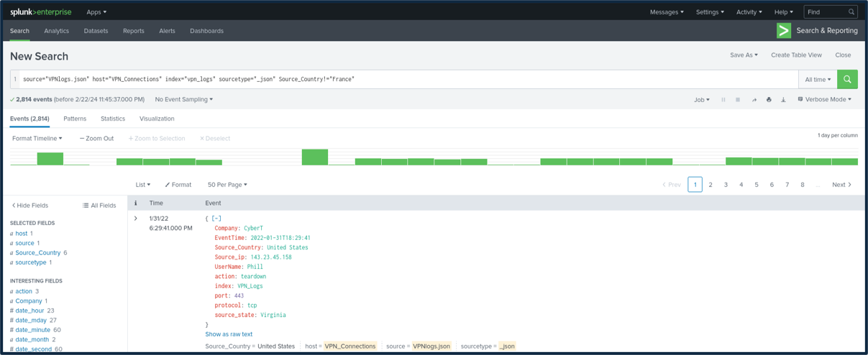Image resolution: width=868 pixels, height=355 pixels.
Task: Click the Share job arrow icon
Action: pyautogui.click(x=754, y=100)
